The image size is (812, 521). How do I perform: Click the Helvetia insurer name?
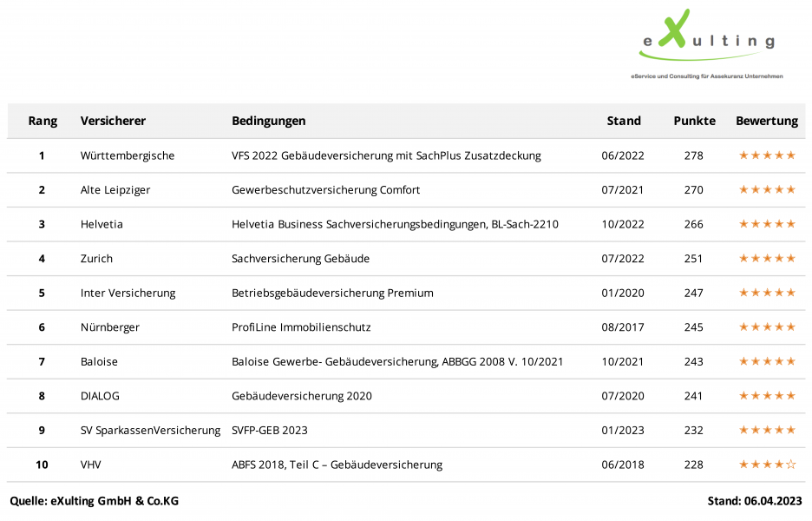[101, 224]
